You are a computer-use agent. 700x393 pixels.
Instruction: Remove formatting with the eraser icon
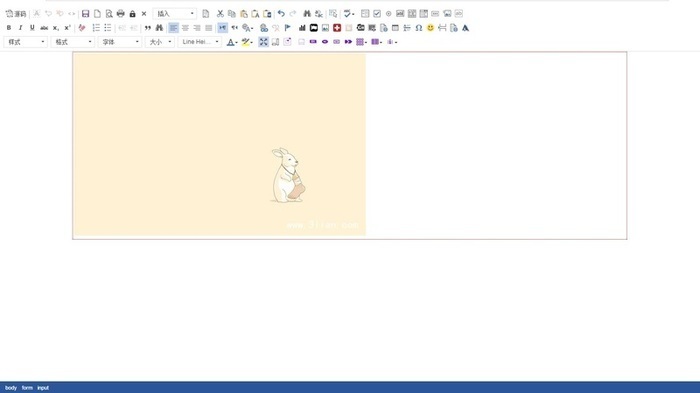pyautogui.click(x=82, y=28)
